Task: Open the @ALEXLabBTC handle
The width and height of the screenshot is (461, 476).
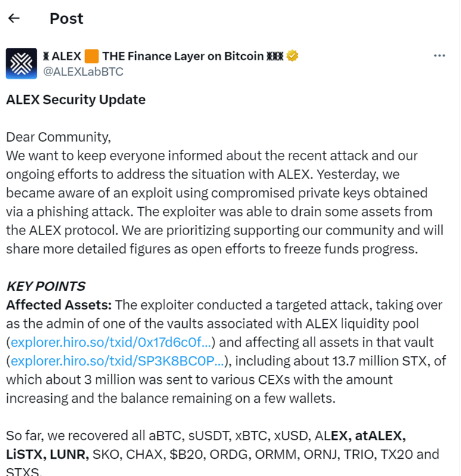Action: click(83, 71)
